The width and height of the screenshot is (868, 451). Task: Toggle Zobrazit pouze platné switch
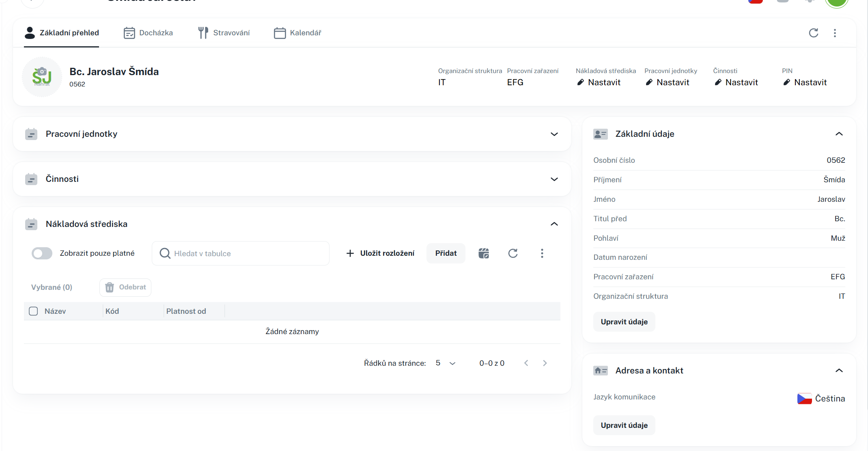42,253
